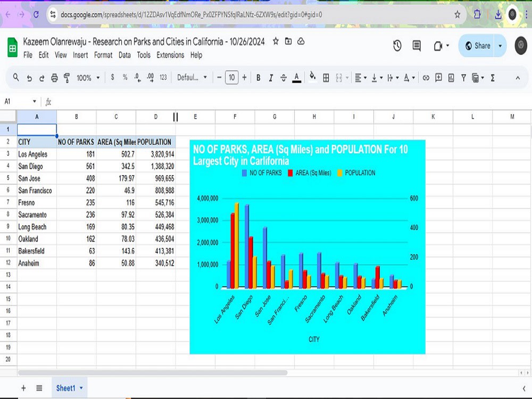Image resolution: width=532 pixels, height=399 pixels.
Task: Toggle strikethrough formatting
Action: pos(284,78)
